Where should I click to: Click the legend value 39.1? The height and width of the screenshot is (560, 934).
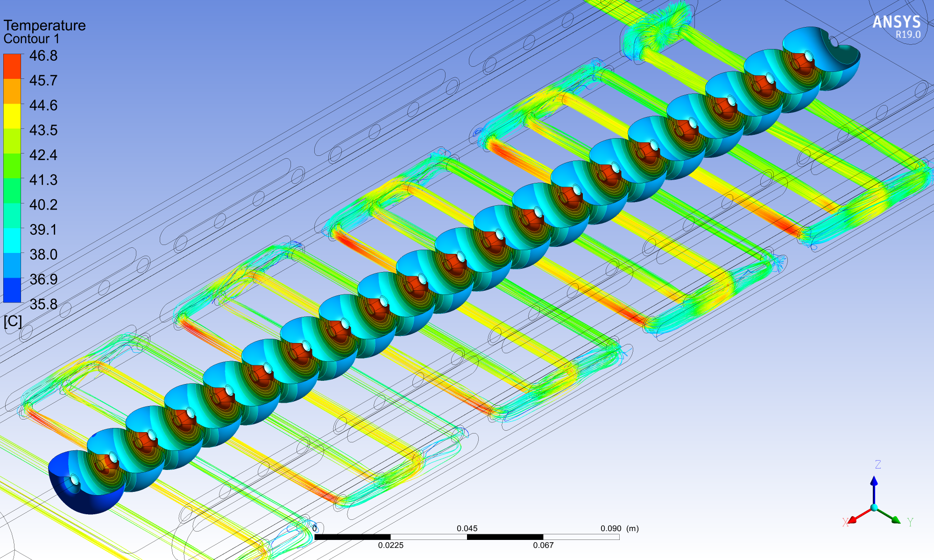click(43, 230)
